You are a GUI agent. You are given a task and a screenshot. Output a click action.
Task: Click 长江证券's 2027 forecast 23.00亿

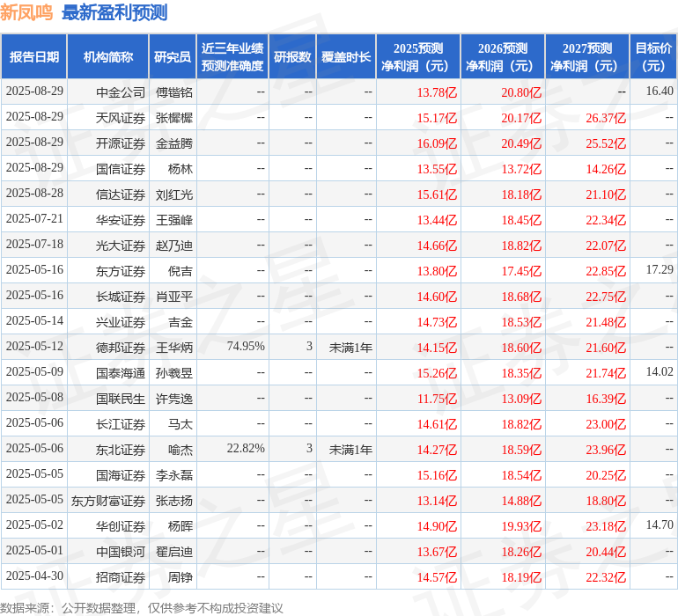tap(606, 423)
